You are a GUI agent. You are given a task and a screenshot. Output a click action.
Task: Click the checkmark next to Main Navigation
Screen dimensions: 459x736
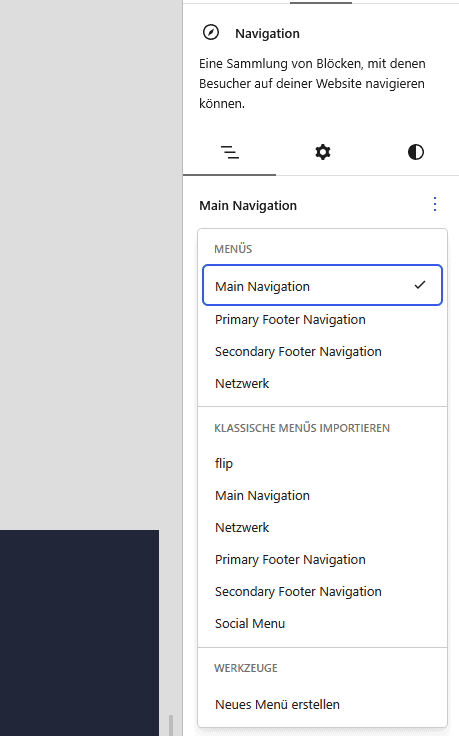pyautogui.click(x=420, y=284)
